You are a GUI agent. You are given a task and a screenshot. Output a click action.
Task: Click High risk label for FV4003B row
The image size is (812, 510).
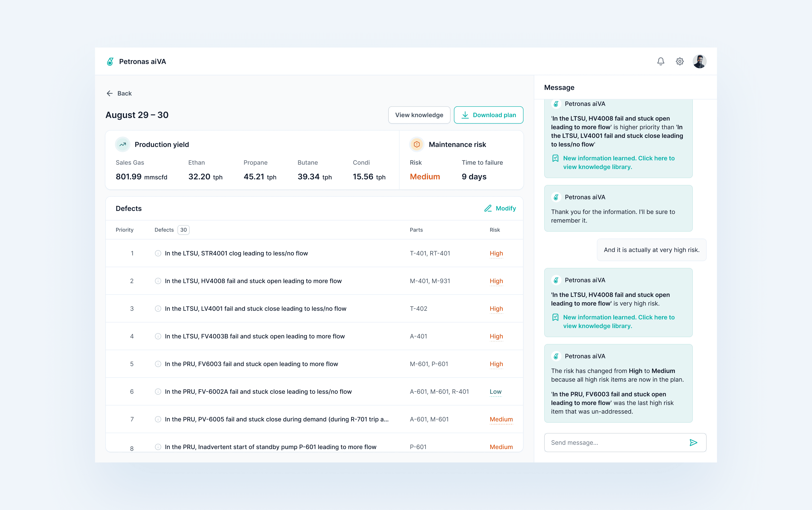coord(496,336)
